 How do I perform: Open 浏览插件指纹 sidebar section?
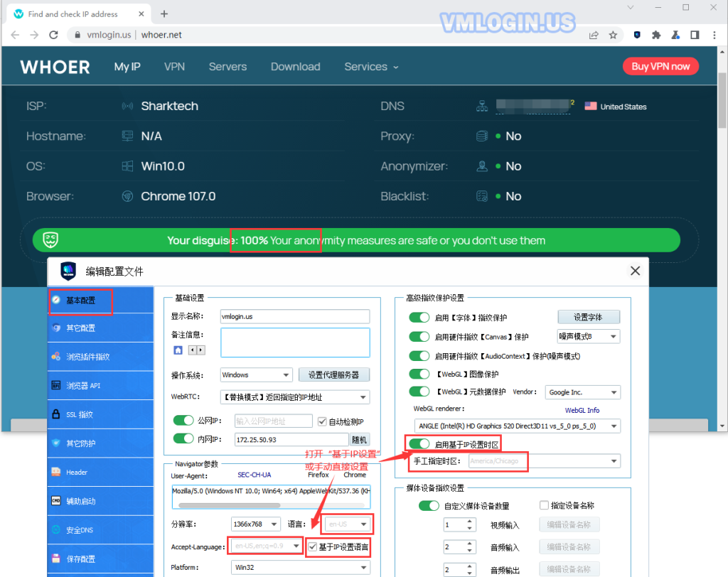(x=100, y=357)
